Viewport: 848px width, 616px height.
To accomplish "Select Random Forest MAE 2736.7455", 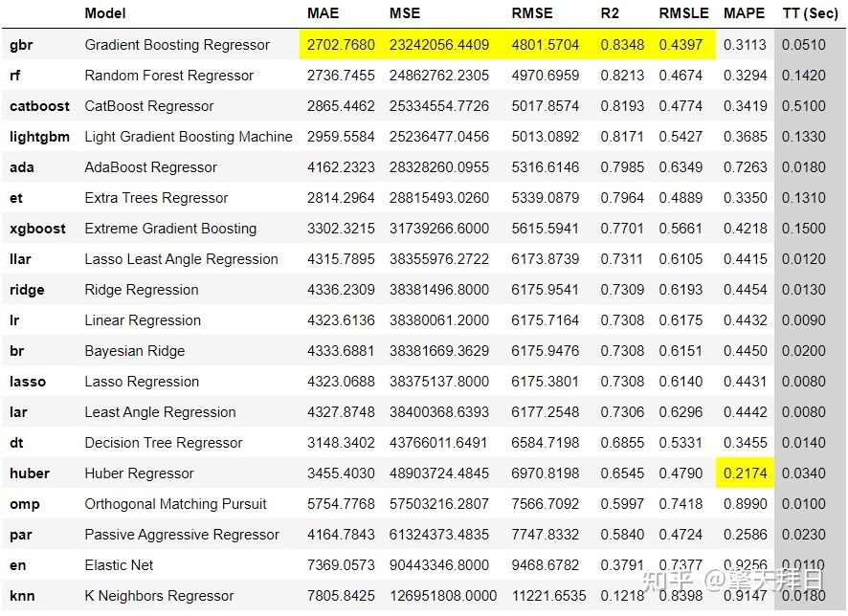I will pos(341,76).
